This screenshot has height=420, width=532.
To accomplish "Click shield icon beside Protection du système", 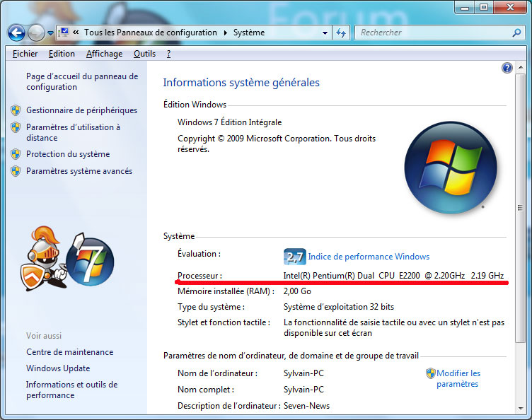I will click(x=16, y=154).
